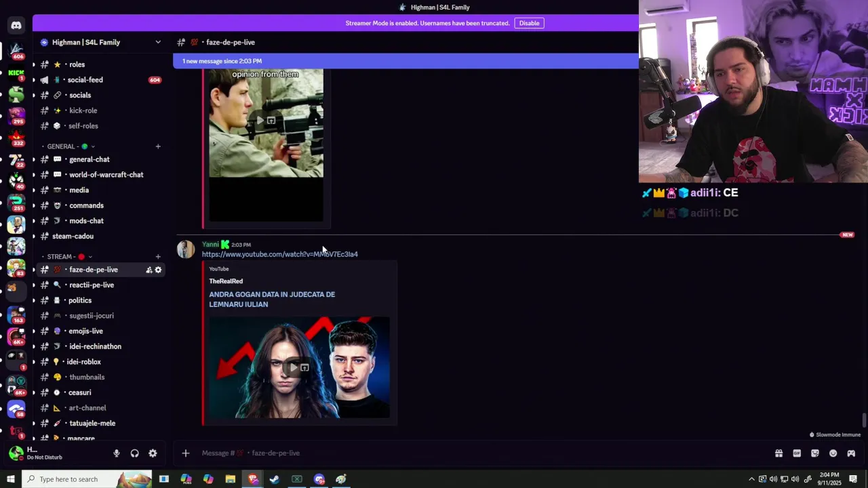Click Windows taskbar search box

[x=88, y=479]
